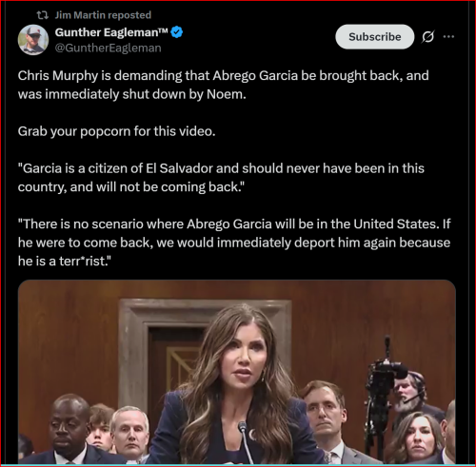The image size is (476, 467).
Task: Click the blue verified checkmark badge
Action: click(x=177, y=32)
